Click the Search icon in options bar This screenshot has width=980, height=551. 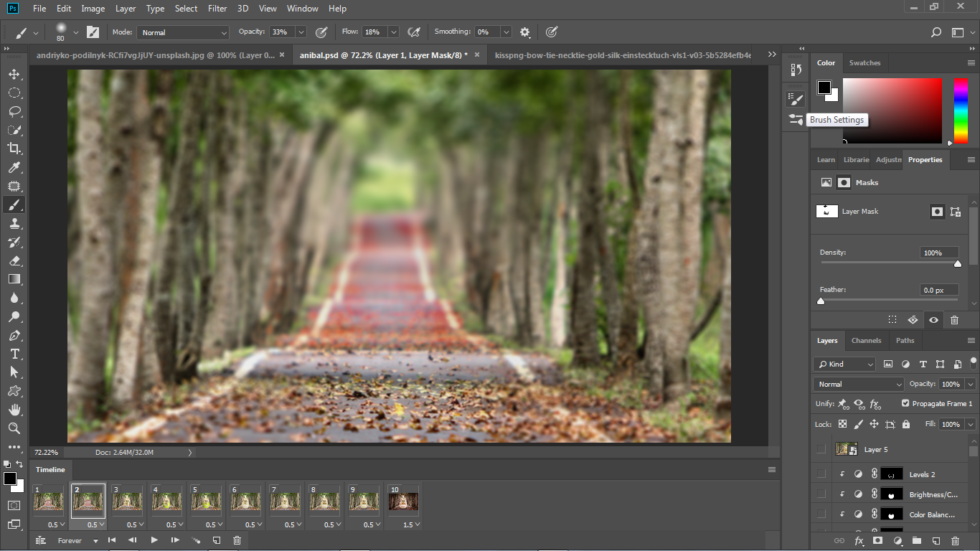(x=936, y=32)
